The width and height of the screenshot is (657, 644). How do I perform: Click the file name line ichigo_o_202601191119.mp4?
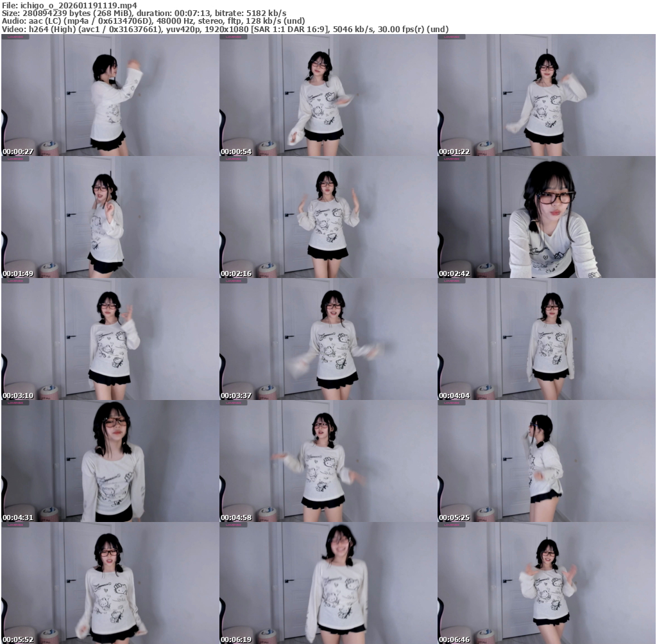(69, 5)
